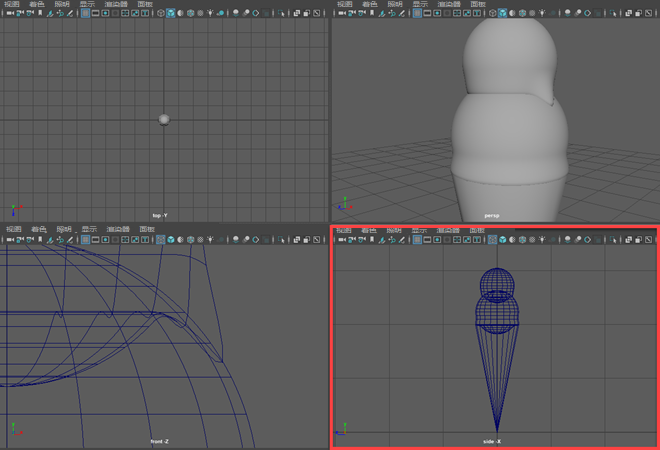Open 面板 menu in the persp view panel
The width and height of the screenshot is (660, 450).
tap(478, 4)
